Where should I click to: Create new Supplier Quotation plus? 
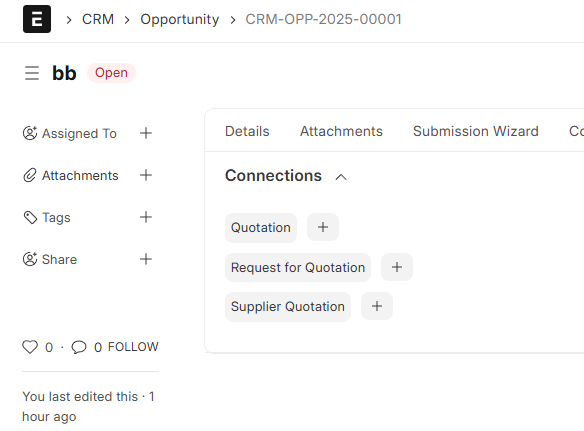coord(377,306)
